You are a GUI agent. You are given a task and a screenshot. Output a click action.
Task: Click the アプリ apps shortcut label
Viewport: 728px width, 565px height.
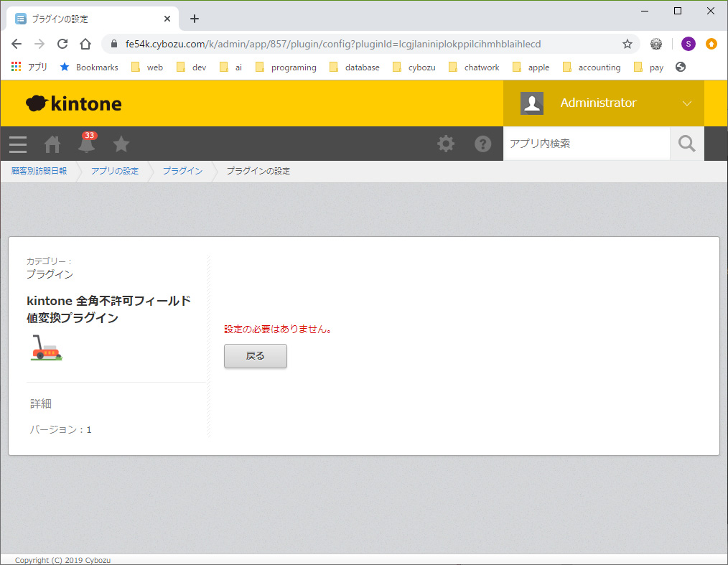[x=37, y=67]
